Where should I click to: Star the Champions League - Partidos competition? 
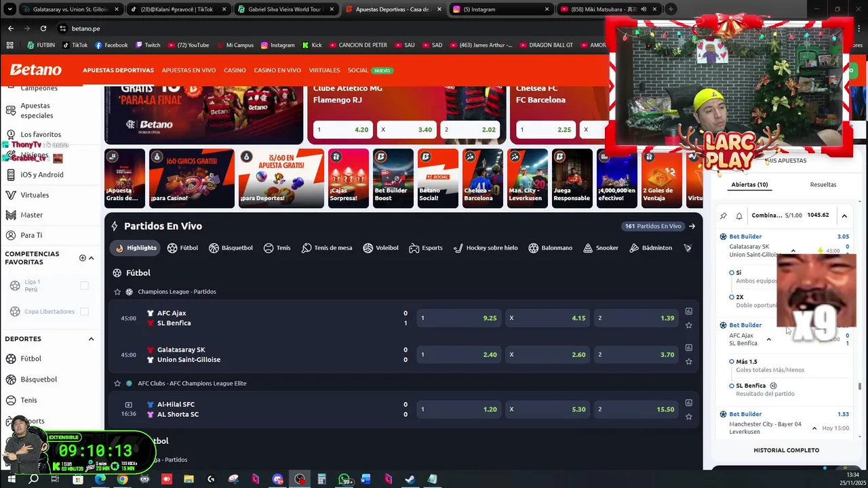pos(117,291)
